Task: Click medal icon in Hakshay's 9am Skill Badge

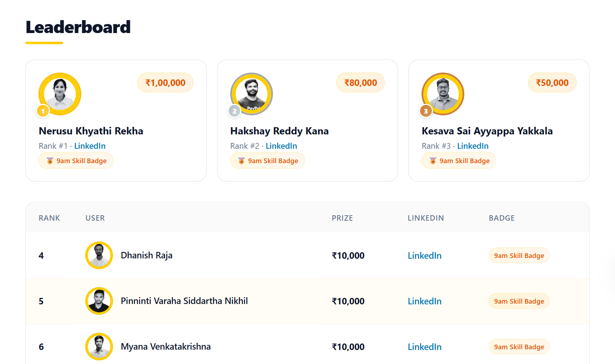Action: click(241, 161)
